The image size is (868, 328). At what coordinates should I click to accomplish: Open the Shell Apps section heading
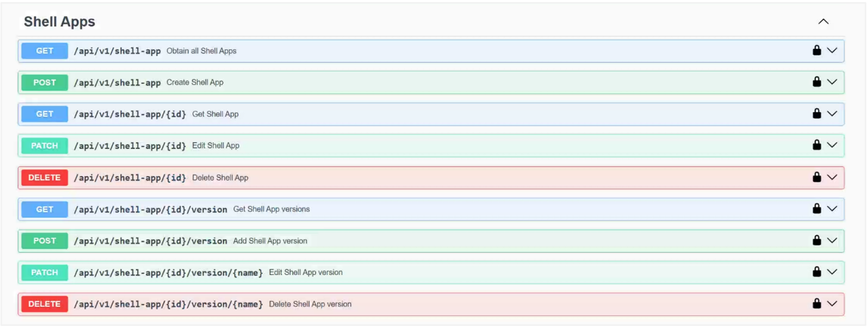59,22
